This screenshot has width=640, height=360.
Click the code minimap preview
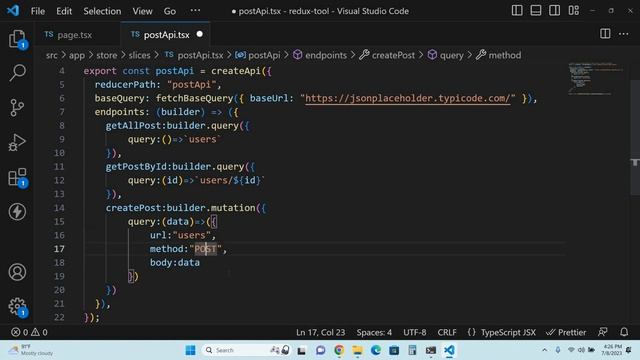595,78
